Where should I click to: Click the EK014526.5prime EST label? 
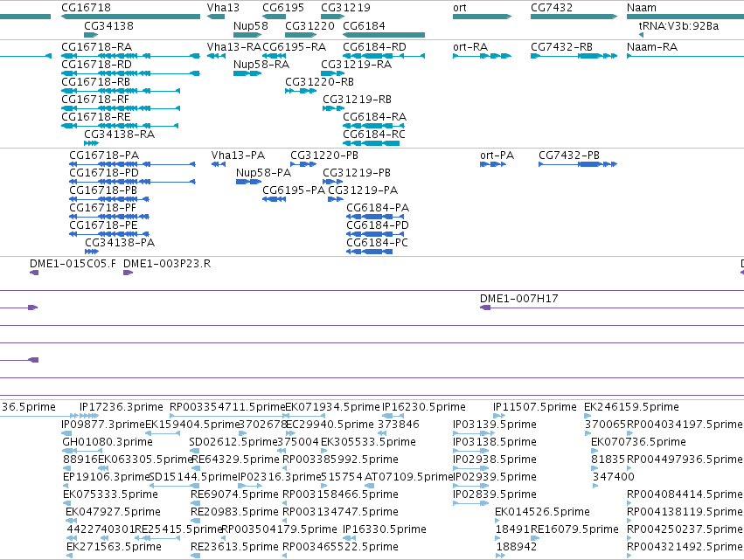click(542, 512)
